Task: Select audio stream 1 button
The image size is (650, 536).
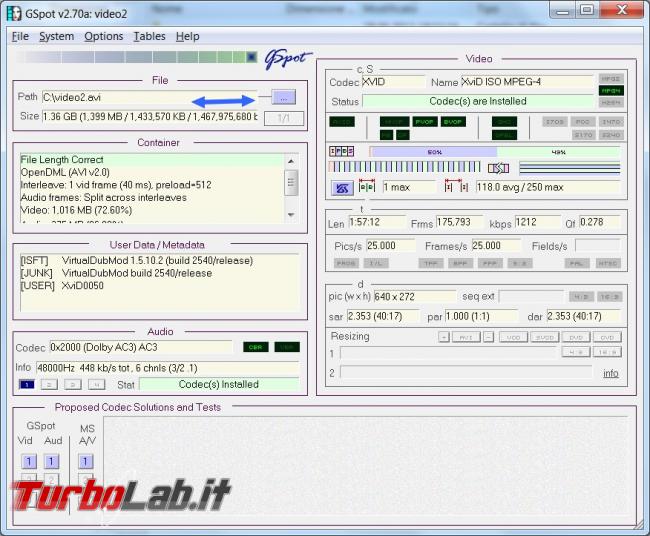Action: point(27,385)
